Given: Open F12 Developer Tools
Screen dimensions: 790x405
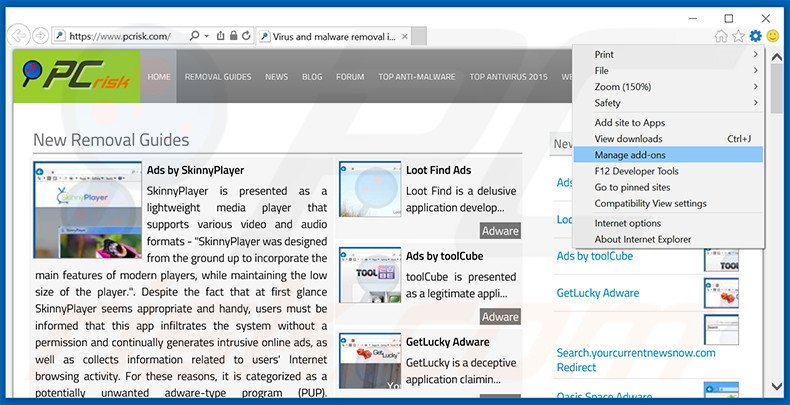Looking at the screenshot, I should coord(668,171).
